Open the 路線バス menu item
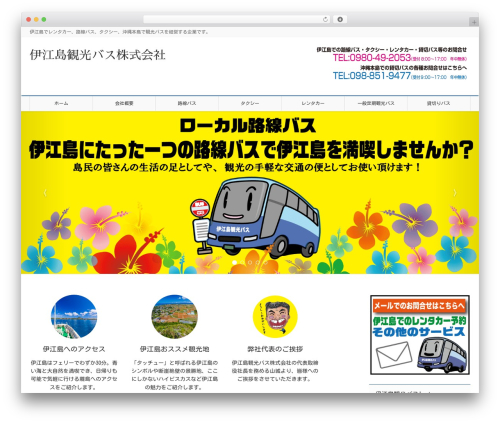This screenshot has width=500, height=423. 187,104
